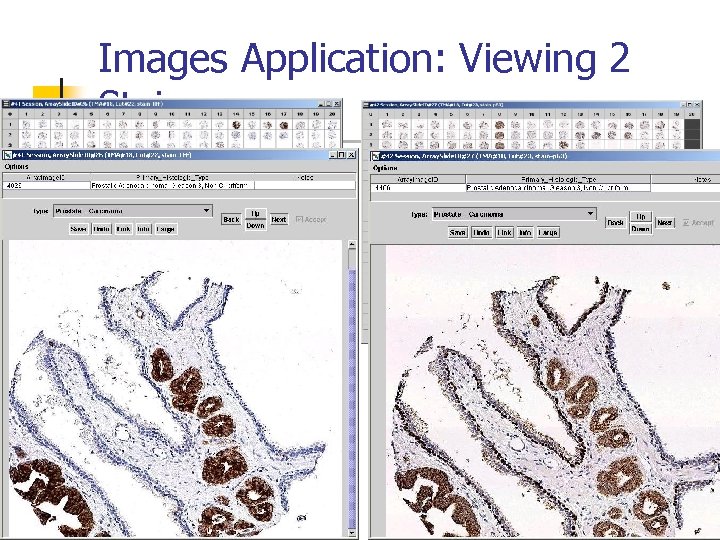The height and width of the screenshot is (540, 720).
Task: Click Primary_Histologic_Type column header in #42 window
Action: pos(558,180)
